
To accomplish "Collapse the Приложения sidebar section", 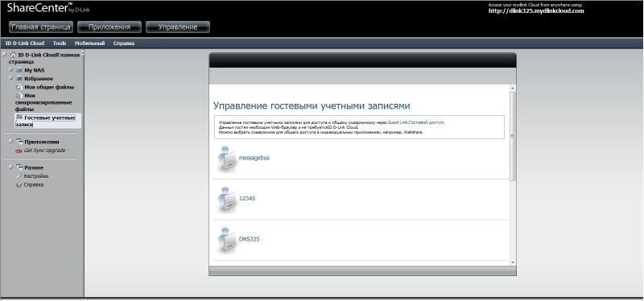I will click(x=11, y=142).
